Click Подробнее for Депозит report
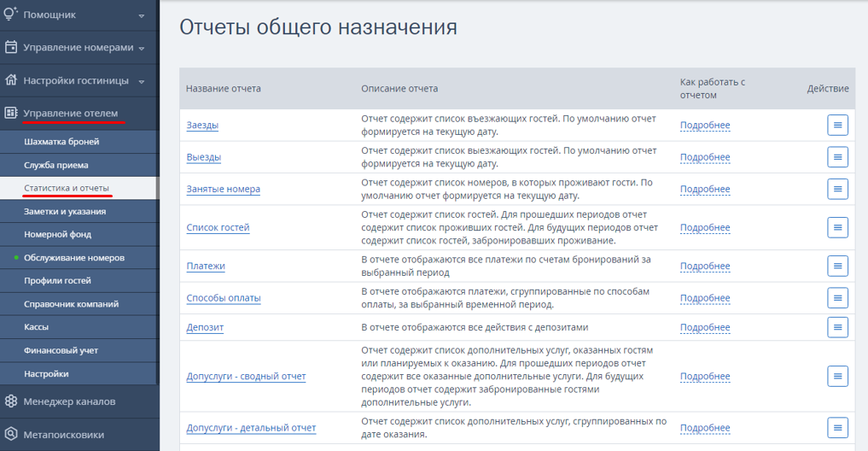The height and width of the screenshot is (451, 868). coord(705,327)
